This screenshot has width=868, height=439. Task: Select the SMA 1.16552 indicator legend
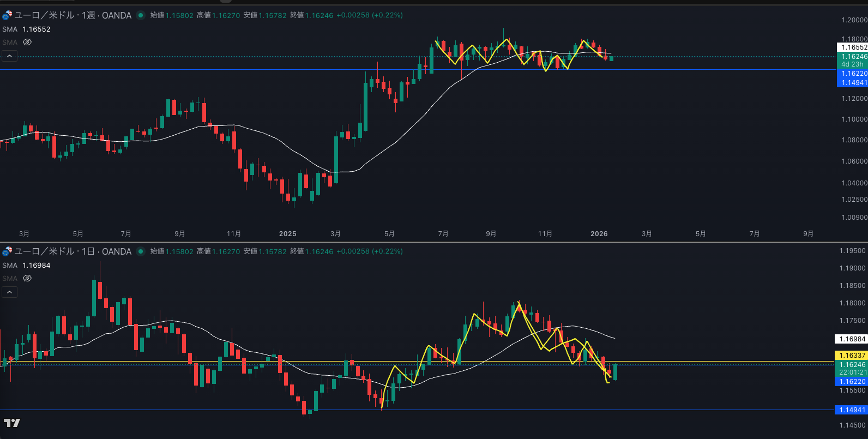pos(26,29)
